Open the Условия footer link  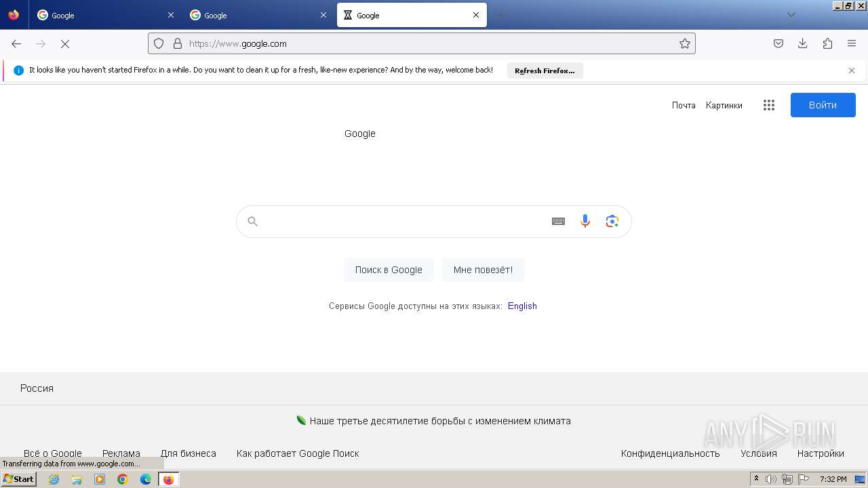(x=759, y=453)
